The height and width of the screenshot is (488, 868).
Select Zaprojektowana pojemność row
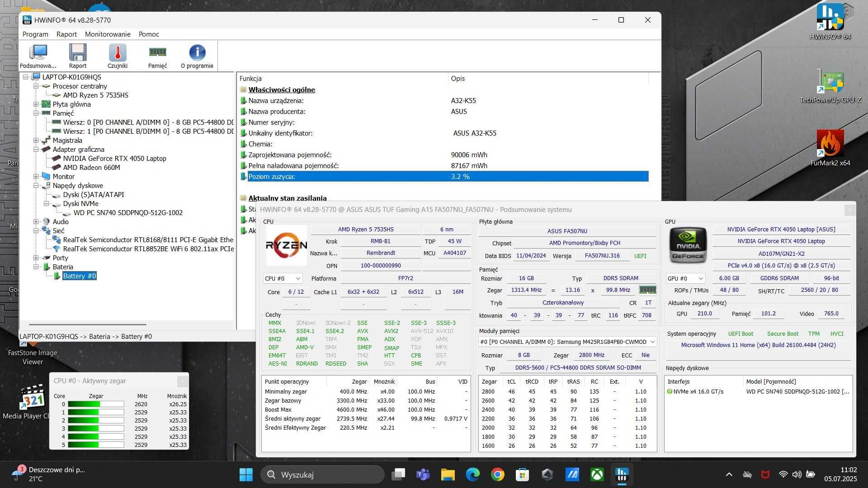(x=444, y=155)
